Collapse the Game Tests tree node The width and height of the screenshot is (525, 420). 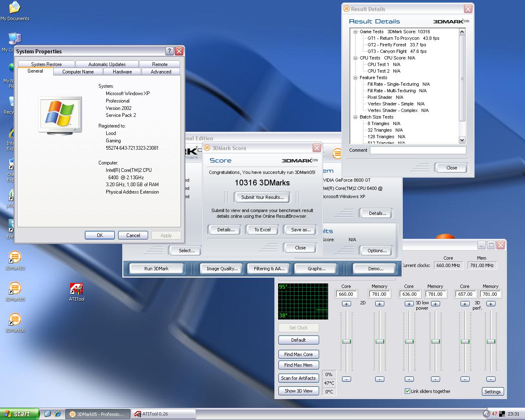point(355,32)
